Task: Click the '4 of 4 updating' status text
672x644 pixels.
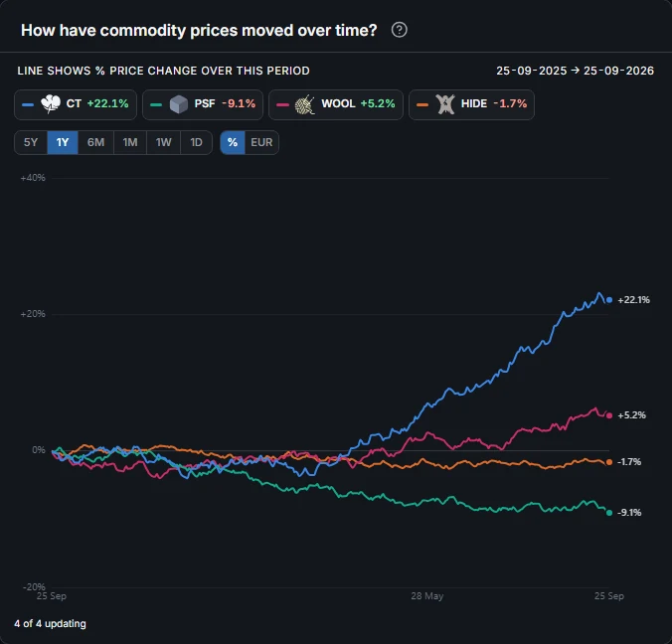Action: pyautogui.click(x=50, y=624)
